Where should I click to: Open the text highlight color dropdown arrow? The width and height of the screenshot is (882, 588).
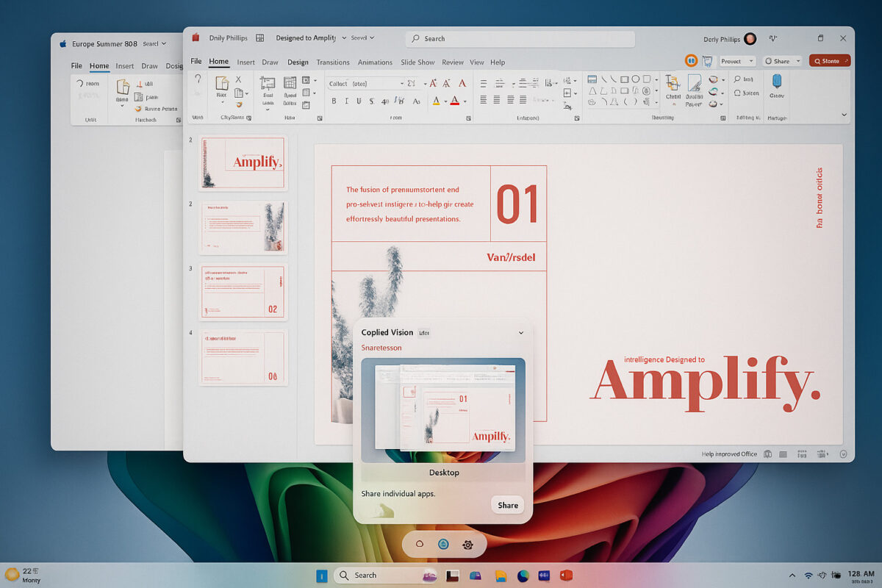click(445, 101)
